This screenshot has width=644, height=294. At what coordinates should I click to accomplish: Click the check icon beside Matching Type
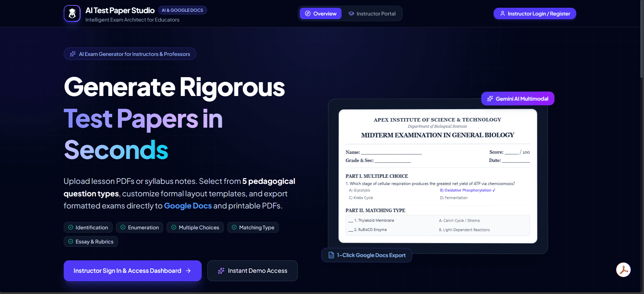click(234, 227)
